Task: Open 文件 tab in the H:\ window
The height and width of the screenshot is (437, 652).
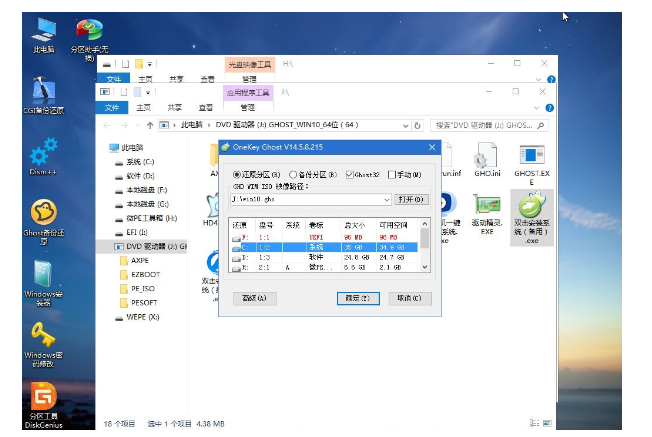Action: [113, 79]
